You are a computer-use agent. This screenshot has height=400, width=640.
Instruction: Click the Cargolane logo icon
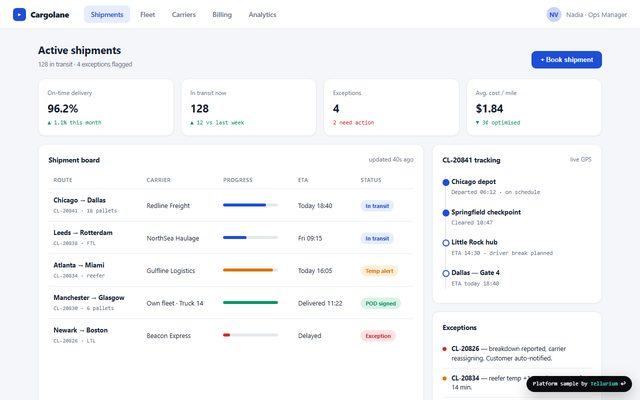19,15
